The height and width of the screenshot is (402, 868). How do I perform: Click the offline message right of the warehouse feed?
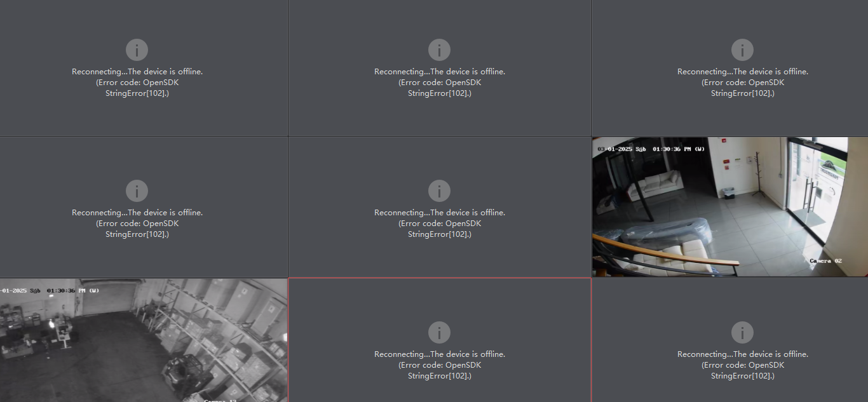click(x=440, y=365)
